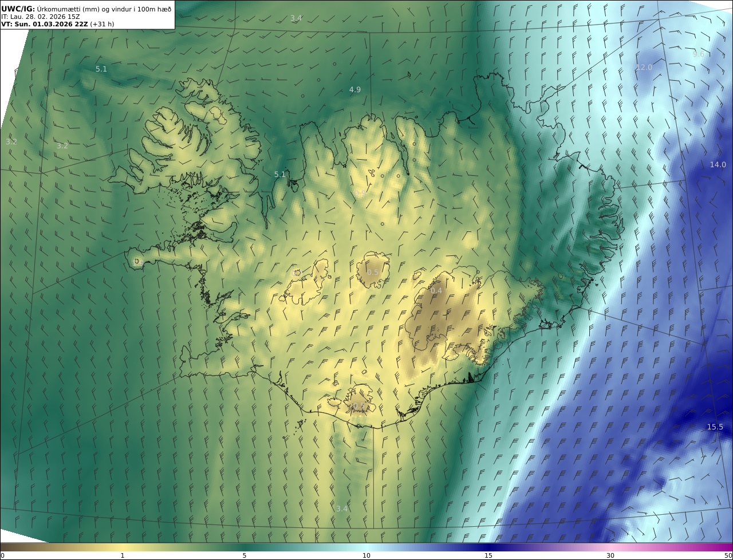Pick the magenta end of the color scale

(723, 547)
